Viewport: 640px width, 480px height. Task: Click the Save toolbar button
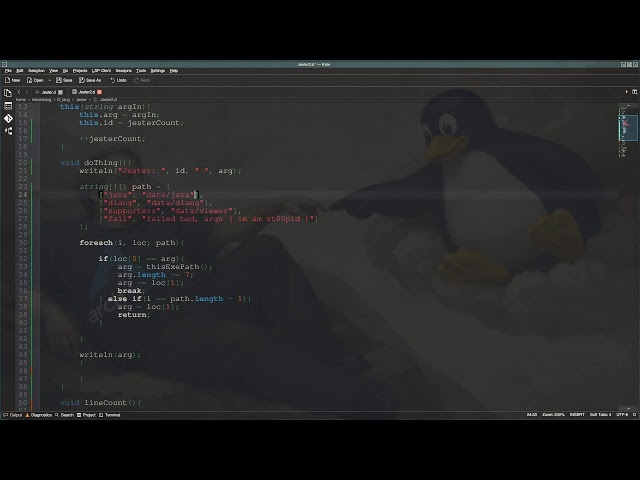64,80
